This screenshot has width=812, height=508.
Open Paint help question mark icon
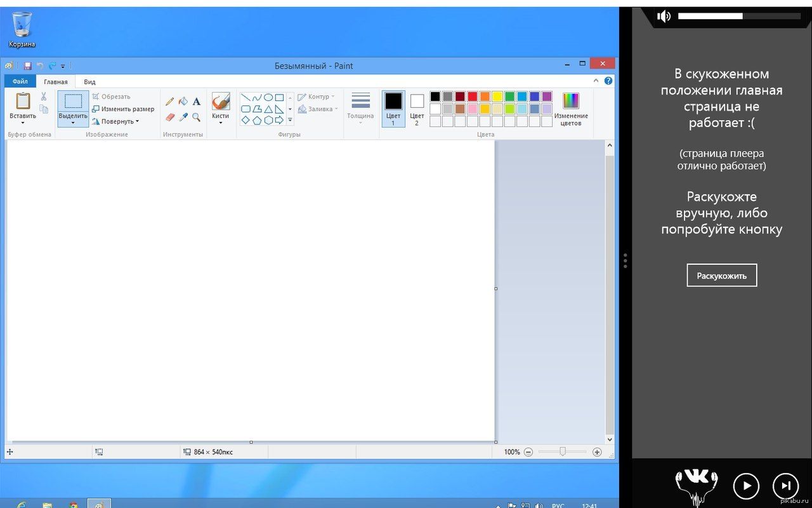pyautogui.click(x=608, y=81)
